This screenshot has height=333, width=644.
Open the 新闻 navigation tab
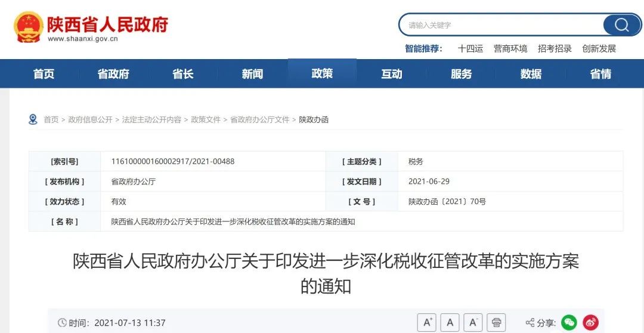[x=252, y=74]
